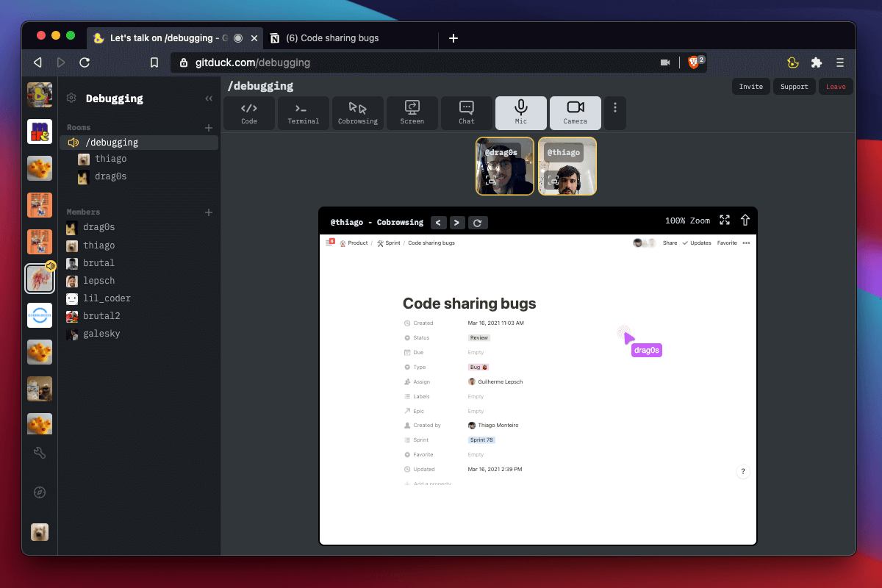Open Debugging team settings gear
The height and width of the screenshot is (588, 882).
click(x=71, y=98)
